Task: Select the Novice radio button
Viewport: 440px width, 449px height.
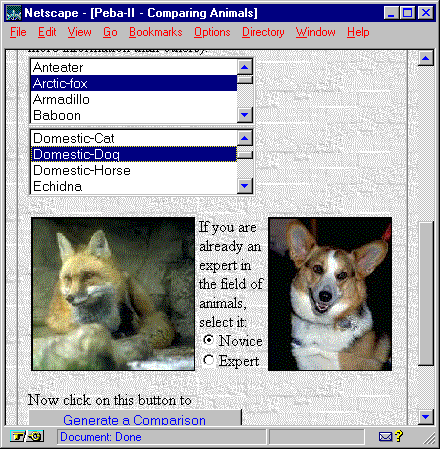Action: [209, 340]
